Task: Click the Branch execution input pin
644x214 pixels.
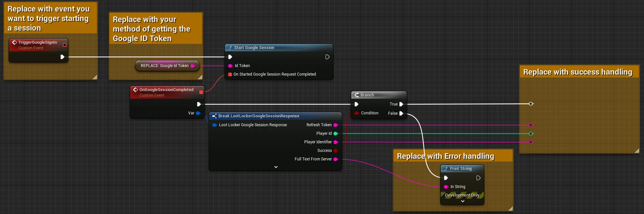Action: [356, 104]
